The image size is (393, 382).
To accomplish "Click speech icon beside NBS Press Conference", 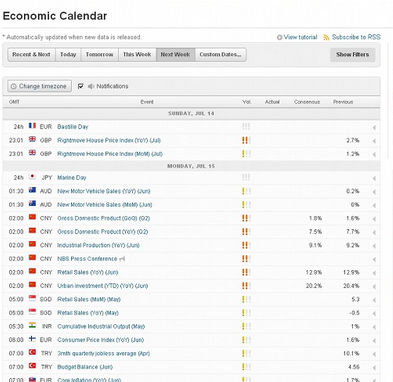I will point(122,259).
